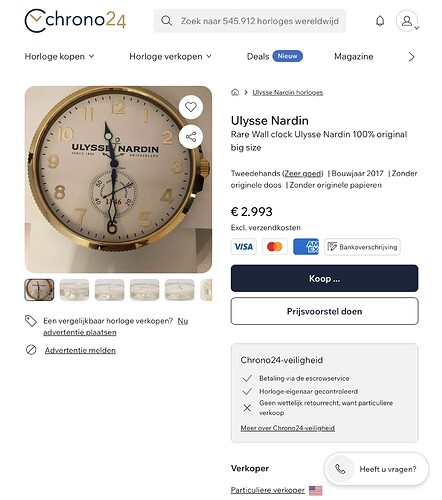Screen dimensions: 442x500
Task: Expand the Horloge kopen dropdown
Action: click(59, 56)
